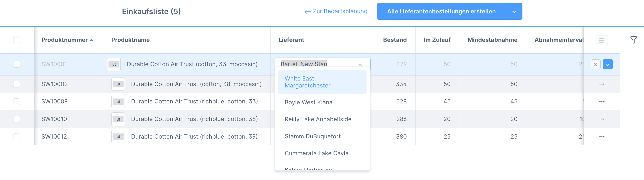Confirm supplier change with the blue checkmark icon
The image size is (644, 180).
(608, 64)
